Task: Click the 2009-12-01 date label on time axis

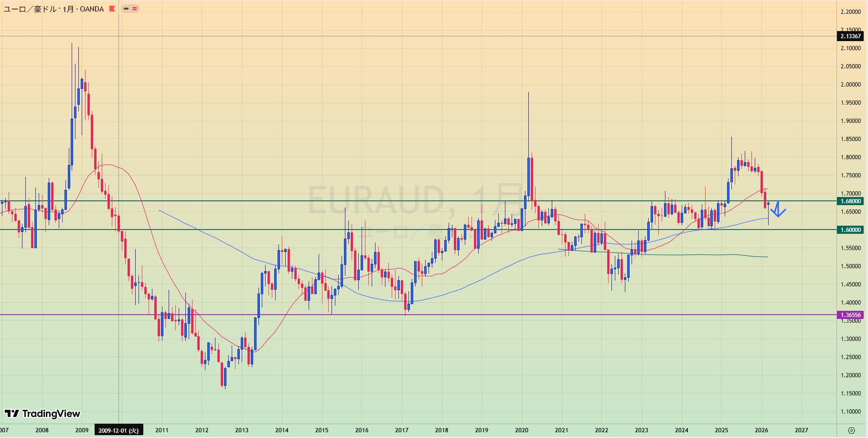Action: 118,430
